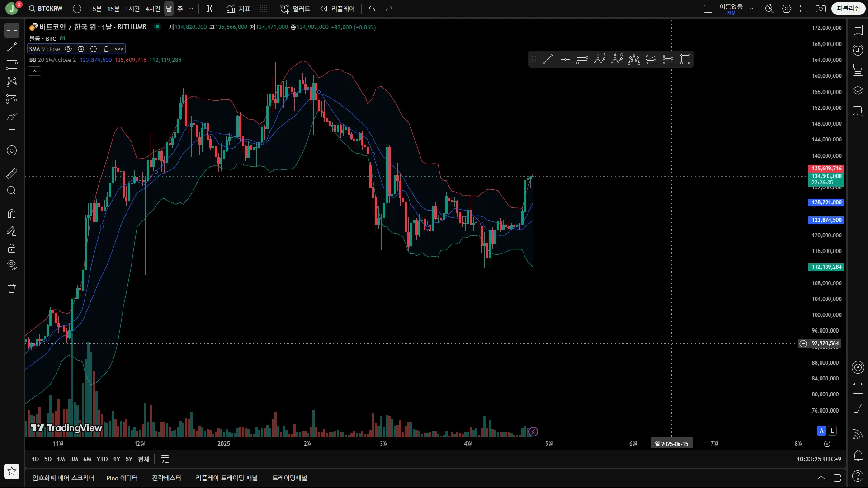Click the 135,609,716 red price label
This screenshot has height=488, width=868.
(x=826, y=169)
